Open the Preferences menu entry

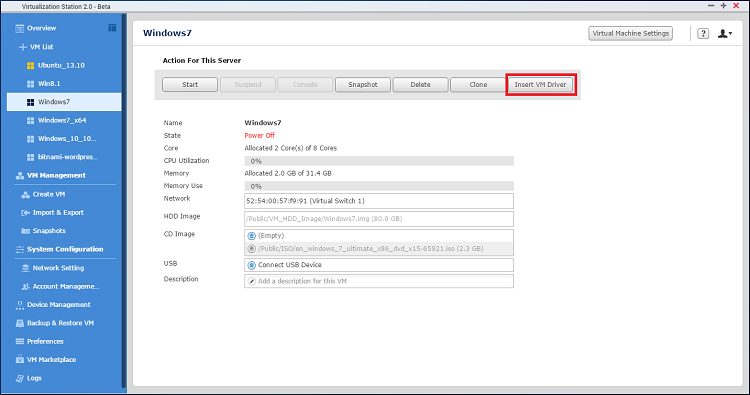(45, 341)
